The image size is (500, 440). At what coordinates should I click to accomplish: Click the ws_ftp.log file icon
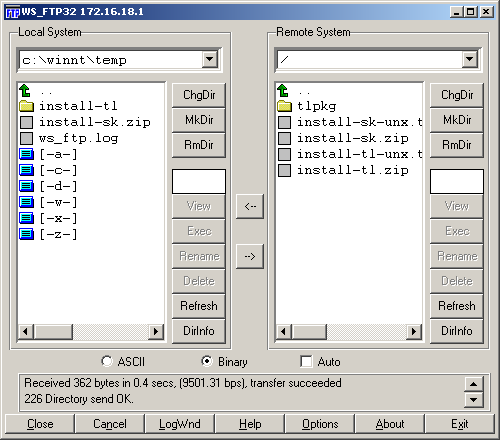[x=26, y=138]
